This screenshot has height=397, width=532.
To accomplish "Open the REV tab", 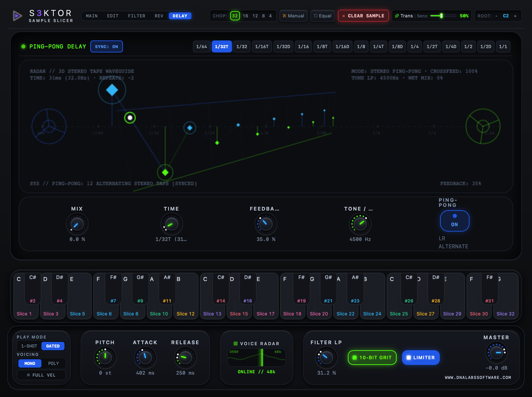I will (x=159, y=16).
